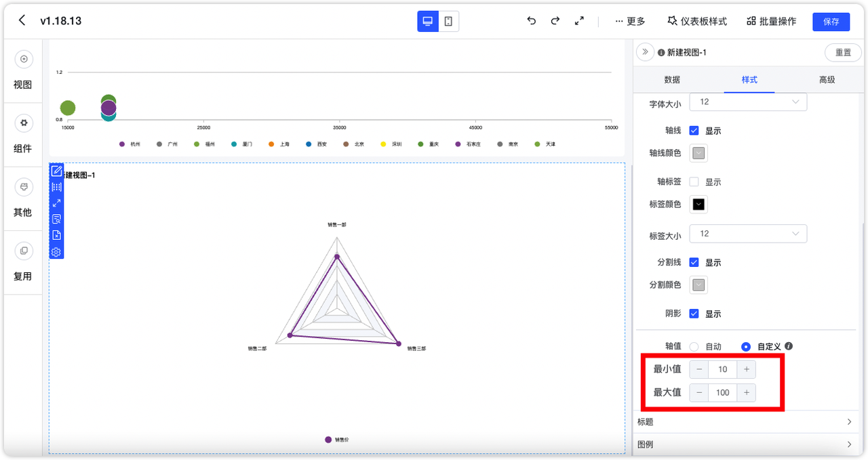Click the info icon beside 新建视图-1

tap(661, 53)
